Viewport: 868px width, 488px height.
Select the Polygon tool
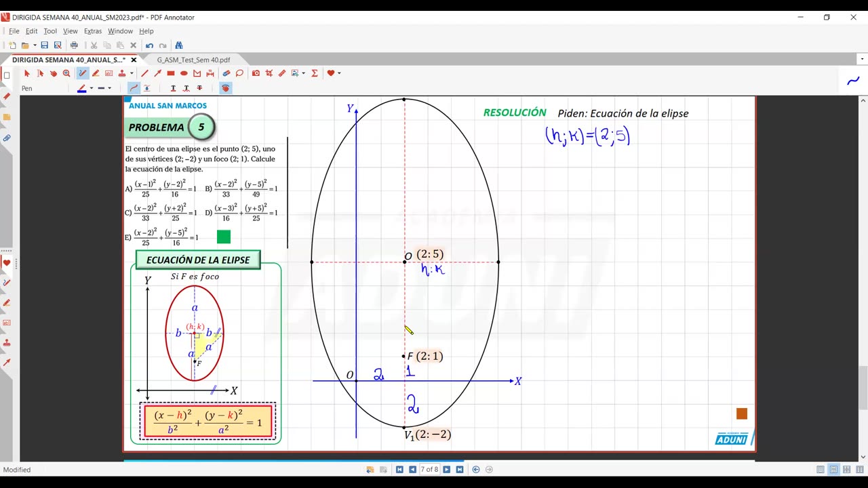pos(197,73)
